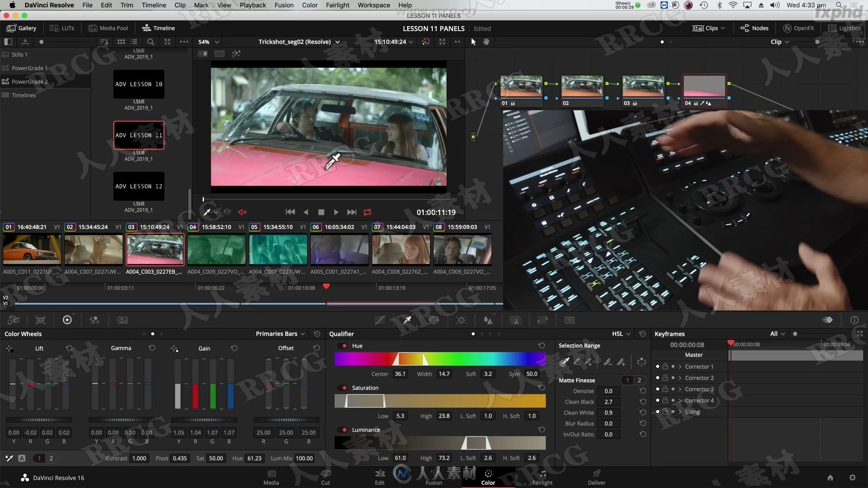Open the 3D stereoscopic palette icon

(x=570, y=320)
